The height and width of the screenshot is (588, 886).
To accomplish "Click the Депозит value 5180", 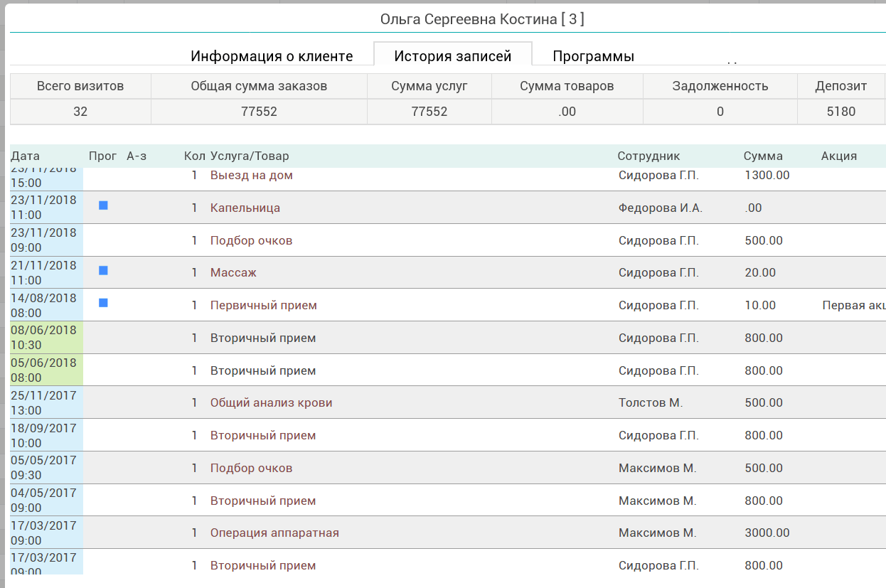I will (x=841, y=112).
